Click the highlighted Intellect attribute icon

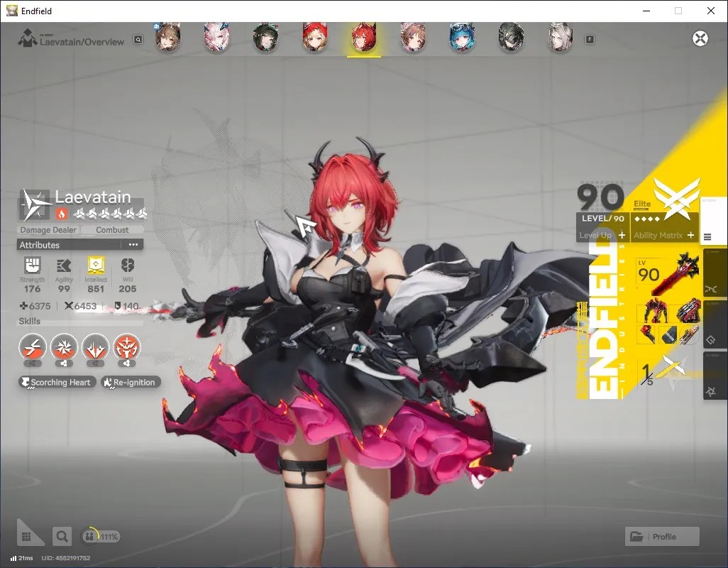(96, 266)
